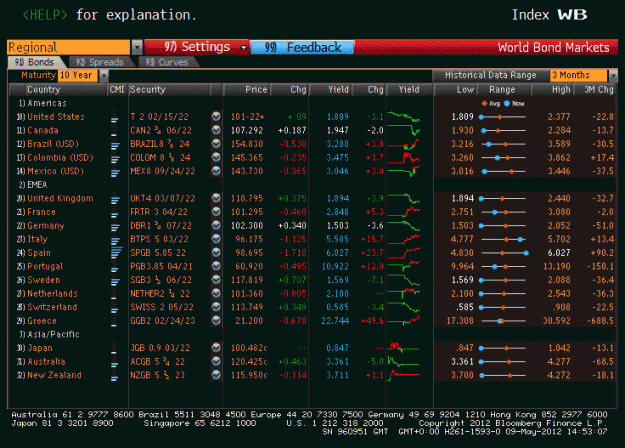Switch to the Bonds tab

click(35, 62)
